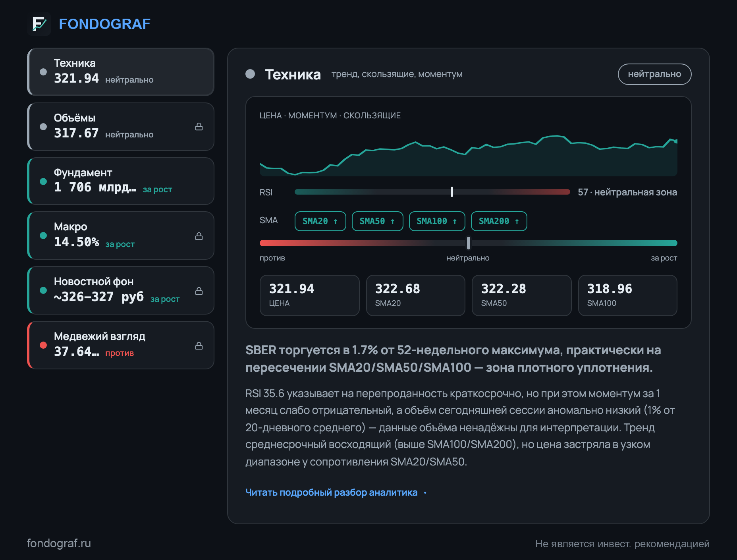The height and width of the screenshot is (560, 737).
Task: Expand Читать подробный разбор аналитика
Action: point(336,492)
